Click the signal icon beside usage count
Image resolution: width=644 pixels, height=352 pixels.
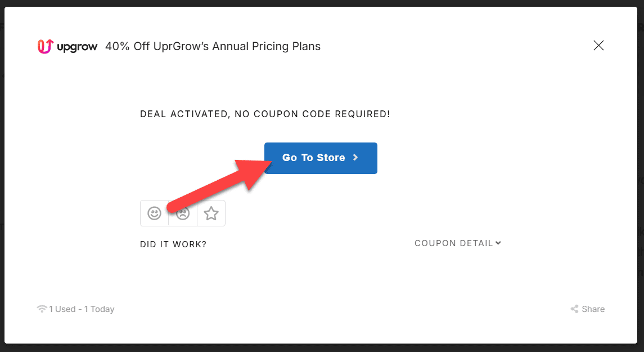coord(41,309)
